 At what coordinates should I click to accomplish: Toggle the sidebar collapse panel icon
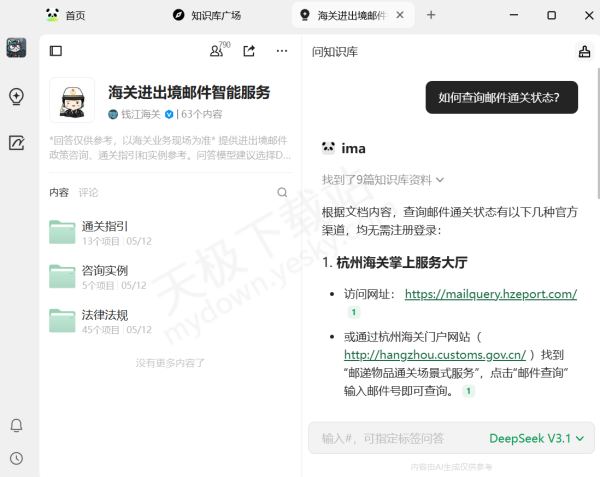click(56, 51)
